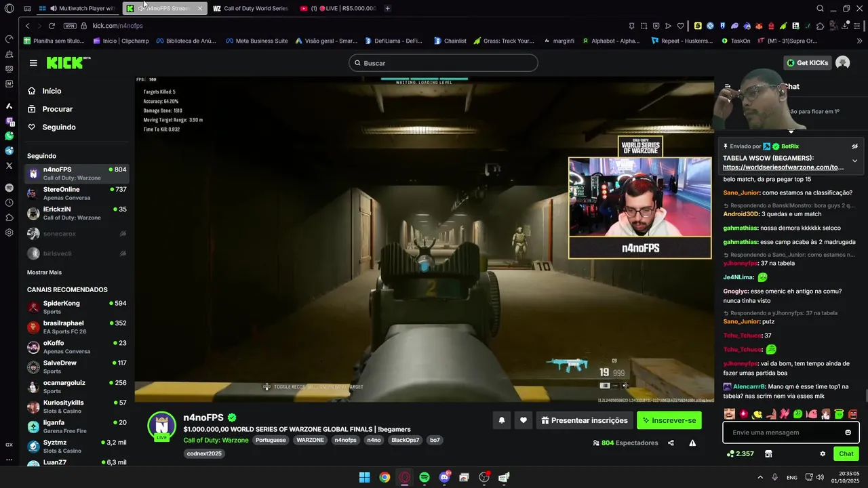Toggle the microphone icon in system tray

coord(774,477)
